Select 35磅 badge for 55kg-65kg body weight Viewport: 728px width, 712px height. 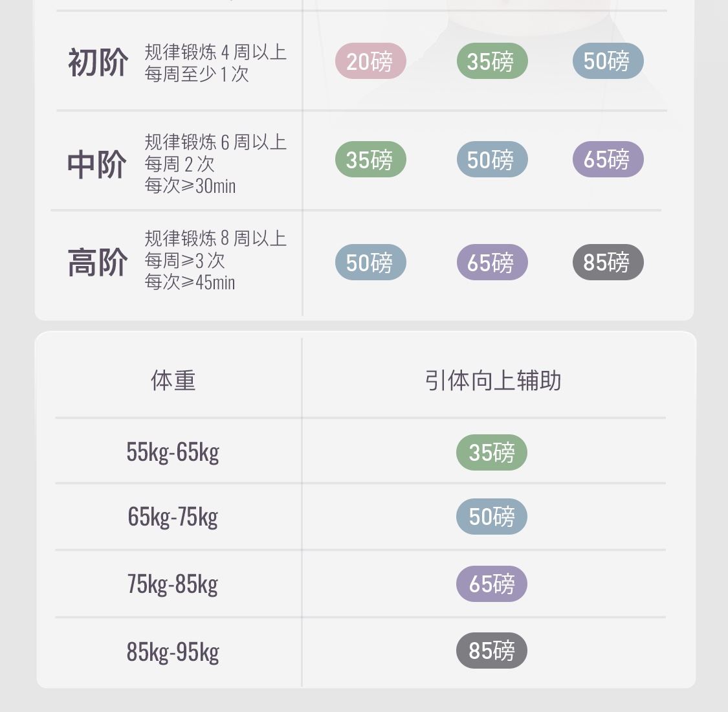pos(492,452)
